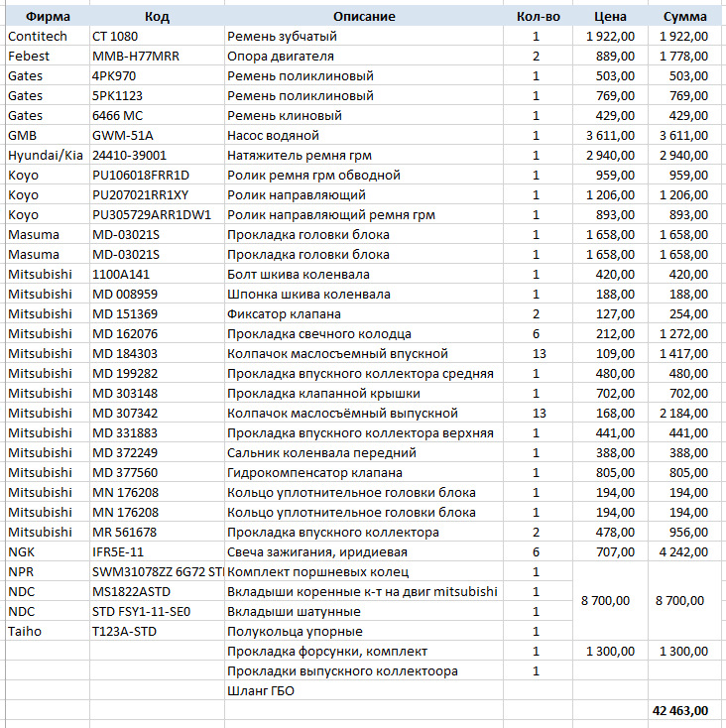Select code cell '5PK1123'
Viewport: 726px width, 728px height.
pos(157,95)
